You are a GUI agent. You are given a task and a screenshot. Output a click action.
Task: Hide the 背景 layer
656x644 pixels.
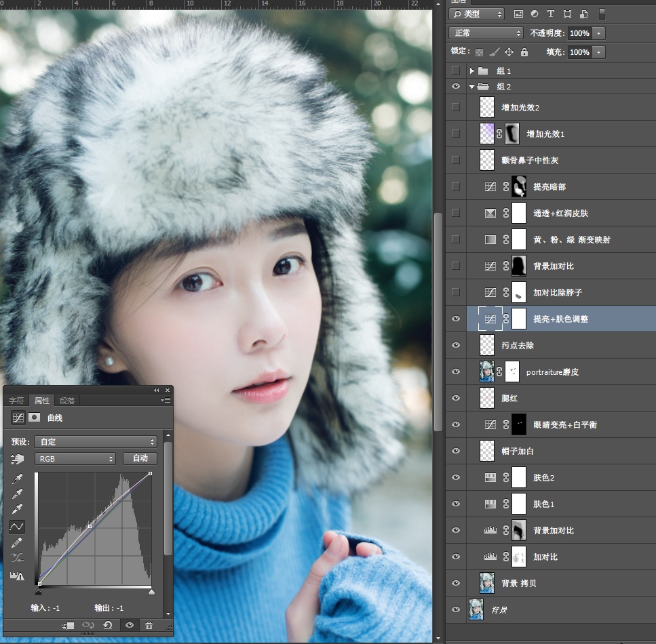coord(456,609)
